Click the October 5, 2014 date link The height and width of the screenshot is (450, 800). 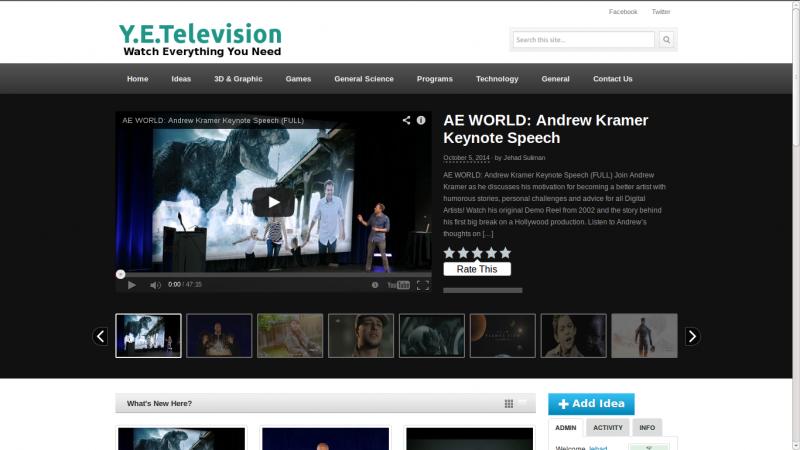tap(466, 158)
